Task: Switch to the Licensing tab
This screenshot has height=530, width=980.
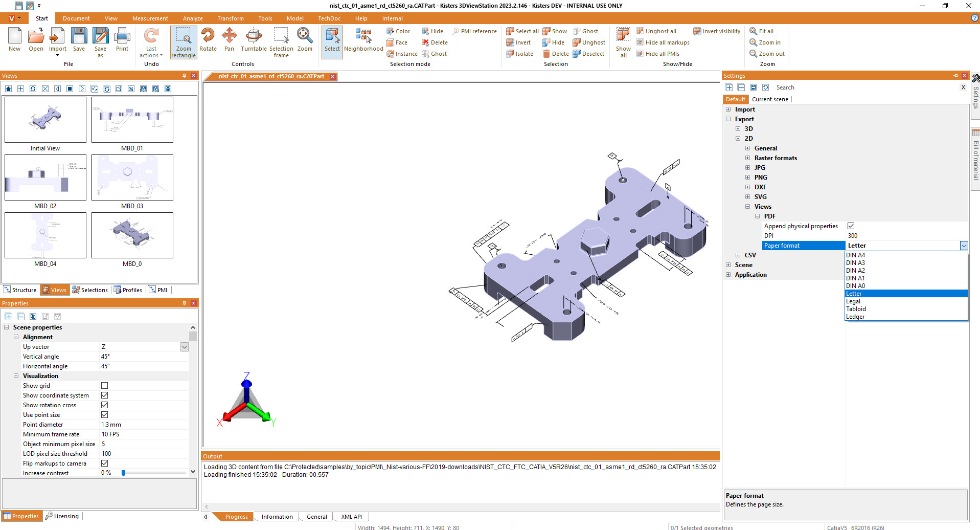Action: [62, 516]
